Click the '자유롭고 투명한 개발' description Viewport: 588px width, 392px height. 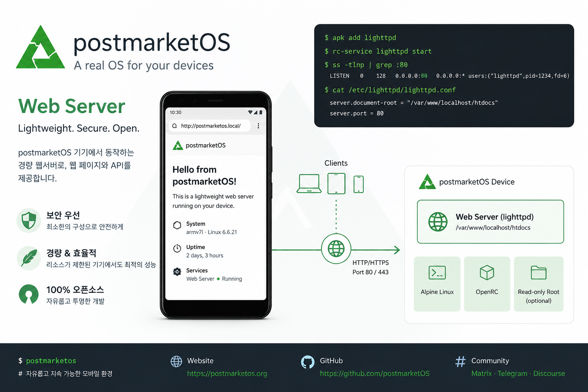[x=75, y=301]
